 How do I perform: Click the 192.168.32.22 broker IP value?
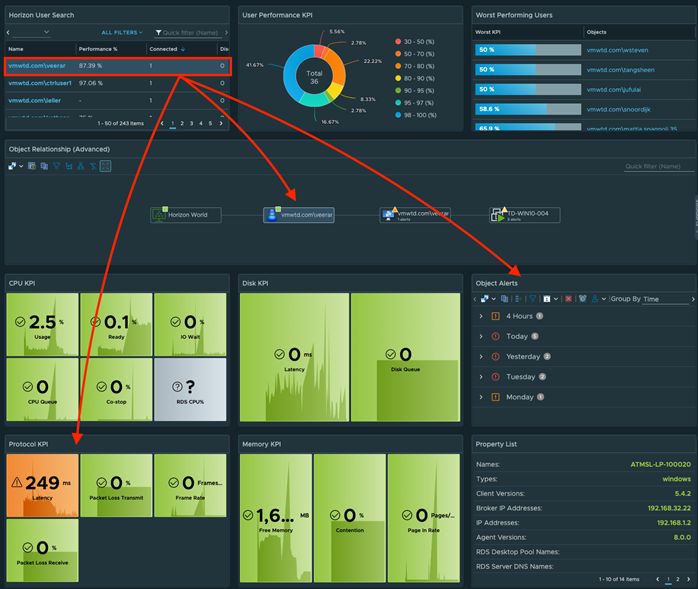[669, 508]
